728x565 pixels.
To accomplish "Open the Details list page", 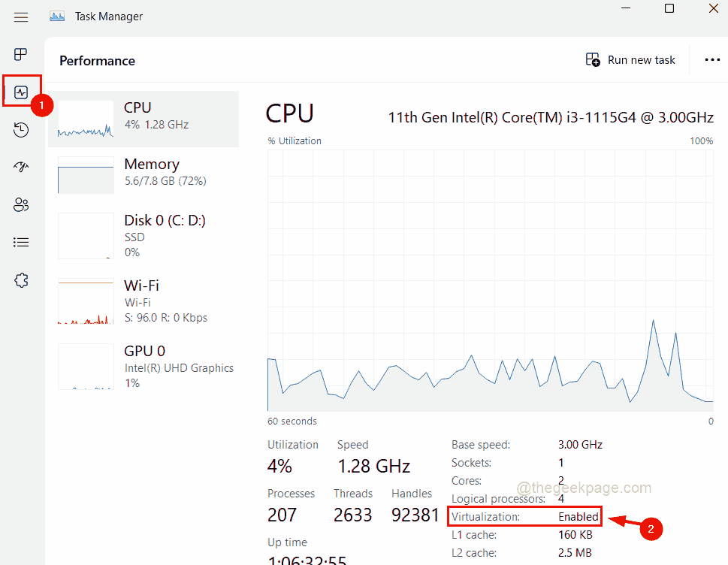I will tap(20, 242).
